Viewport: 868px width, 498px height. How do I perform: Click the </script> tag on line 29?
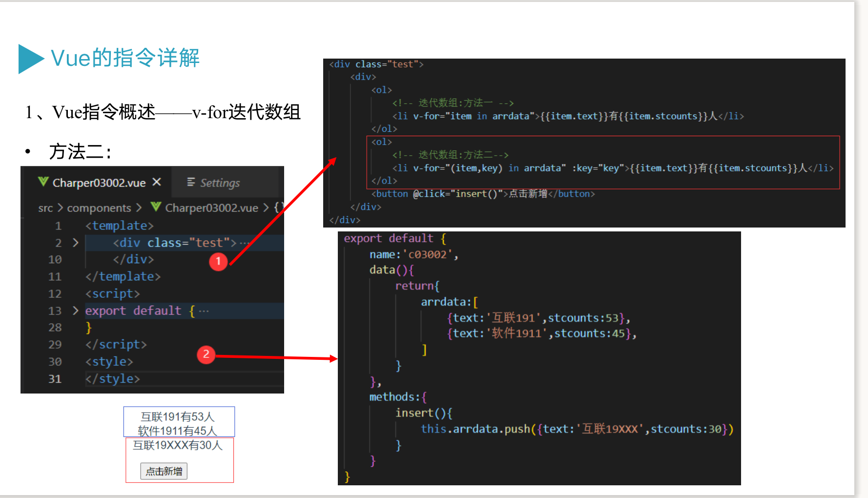pyautogui.click(x=116, y=344)
